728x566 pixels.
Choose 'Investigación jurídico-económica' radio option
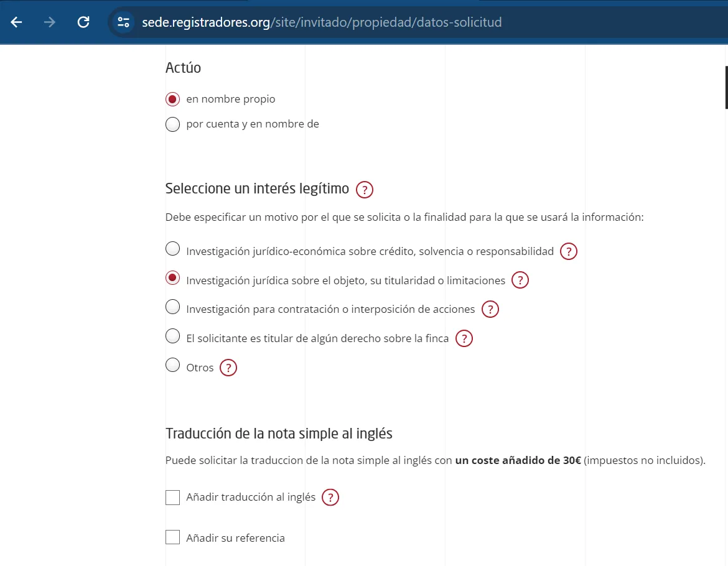point(173,249)
